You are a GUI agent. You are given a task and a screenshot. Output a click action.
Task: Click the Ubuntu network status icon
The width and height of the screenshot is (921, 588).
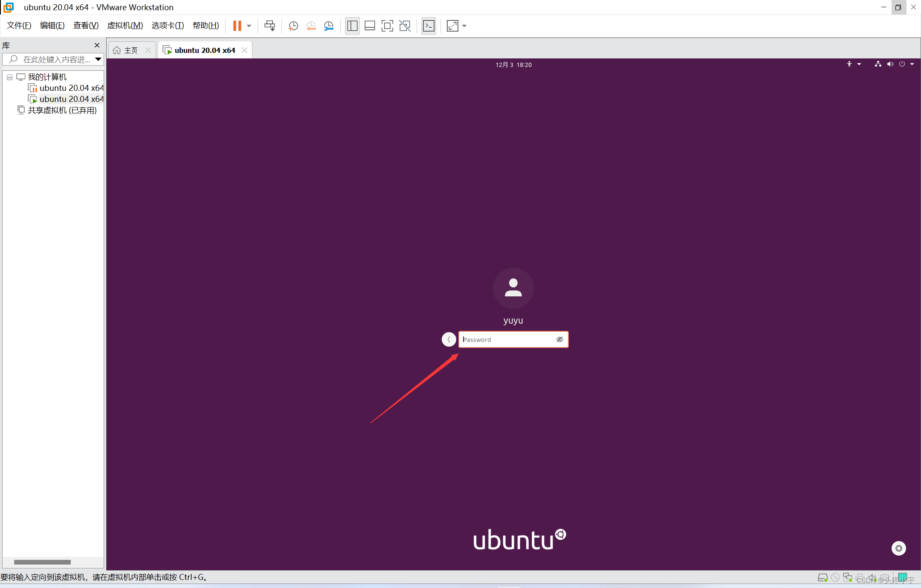click(878, 64)
